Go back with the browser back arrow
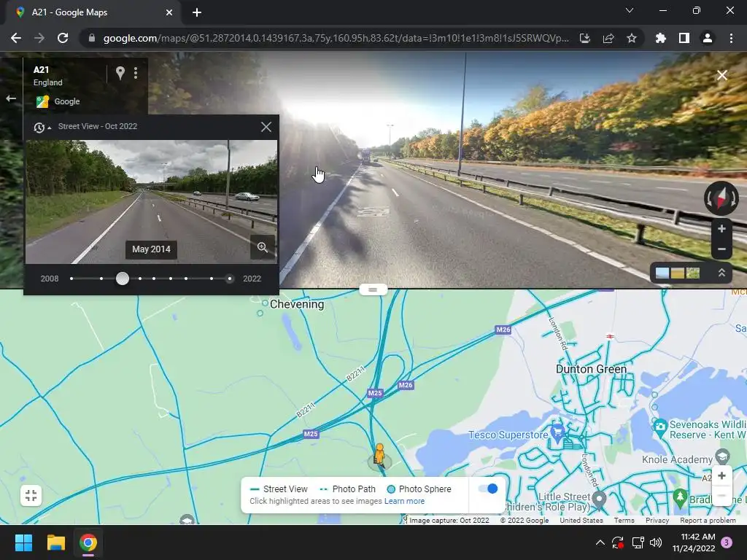Viewport: 747px width, 560px height. tap(16, 38)
